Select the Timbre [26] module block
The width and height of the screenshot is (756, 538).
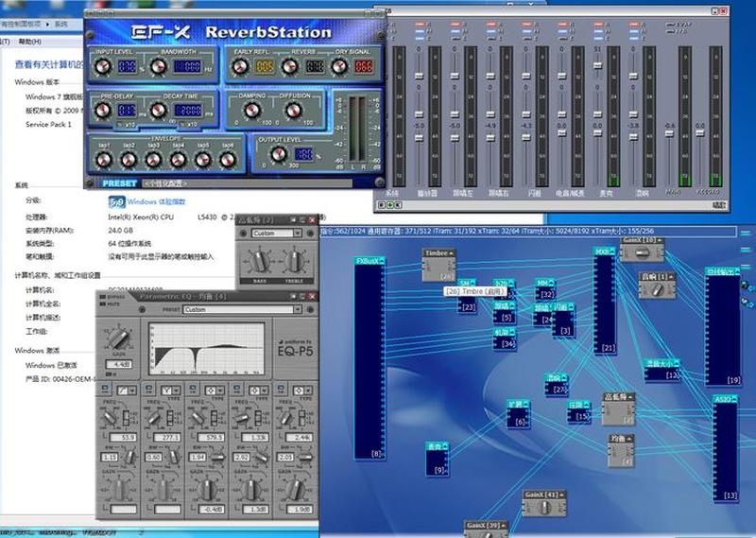click(x=438, y=265)
